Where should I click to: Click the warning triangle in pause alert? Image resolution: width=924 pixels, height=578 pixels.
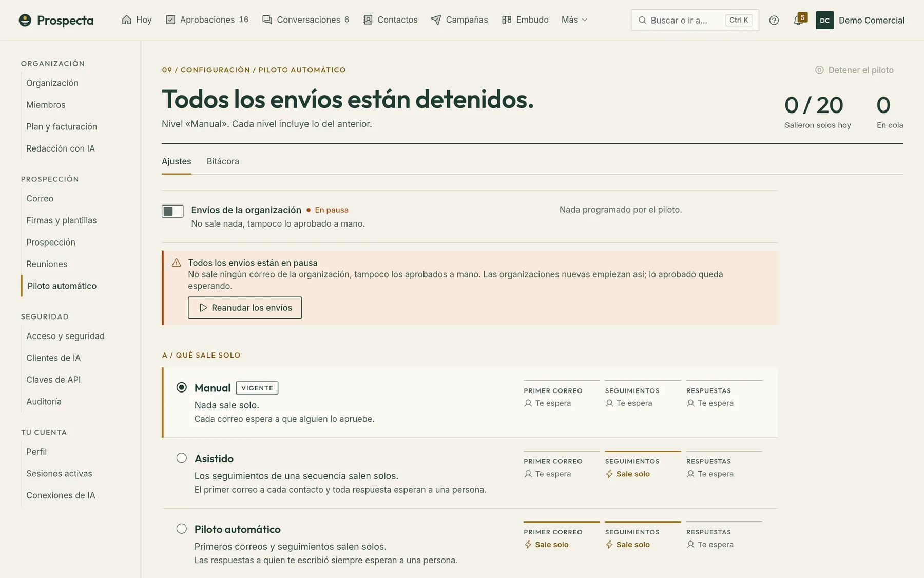pos(177,263)
